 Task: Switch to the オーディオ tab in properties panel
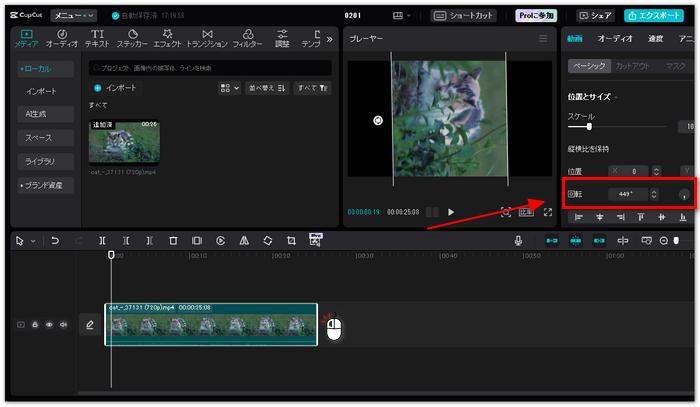[614, 39]
